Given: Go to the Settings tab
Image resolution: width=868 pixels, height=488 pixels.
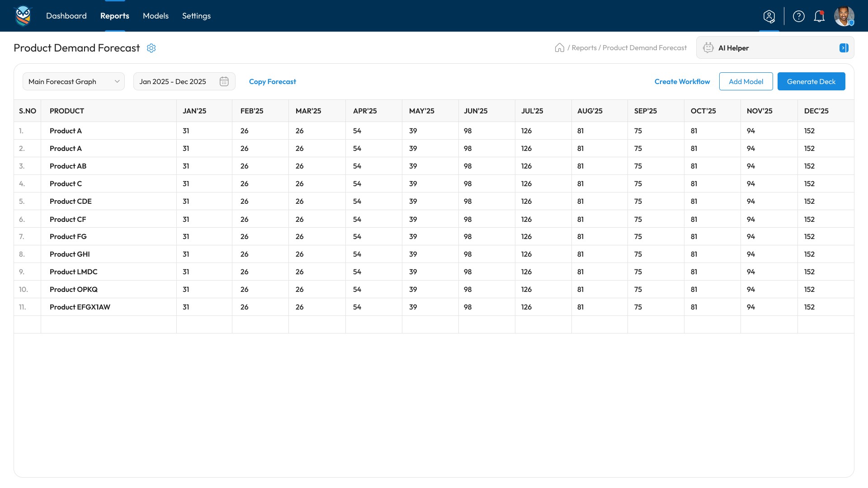Looking at the screenshot, I should point(196,16).
